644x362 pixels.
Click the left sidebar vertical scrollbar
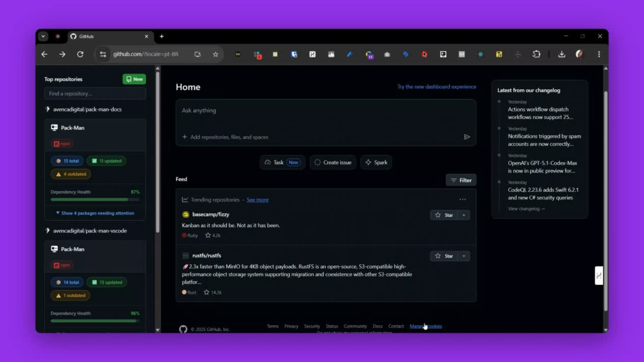click(x=158, y=151)
